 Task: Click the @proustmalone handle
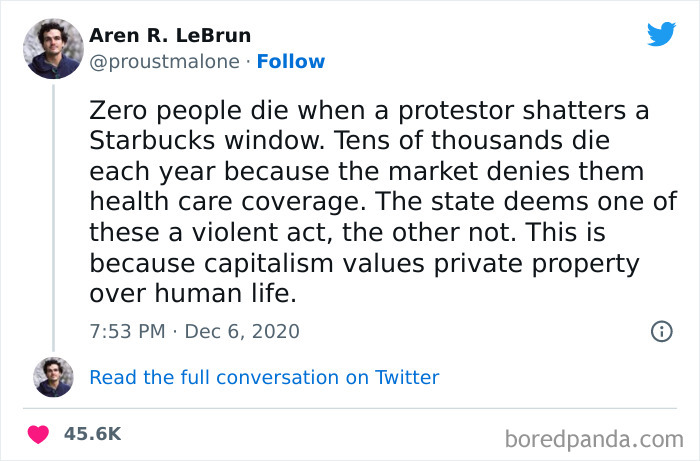click(164, 61)
